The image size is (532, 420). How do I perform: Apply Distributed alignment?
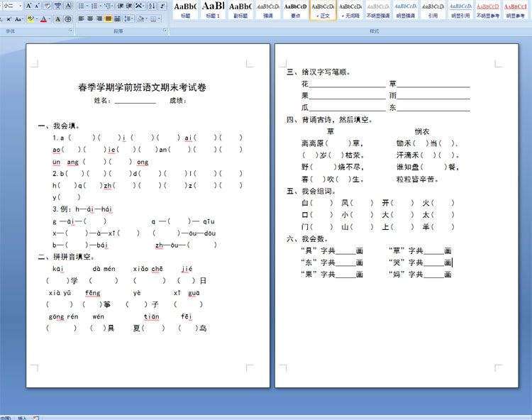tap(117, 18)
